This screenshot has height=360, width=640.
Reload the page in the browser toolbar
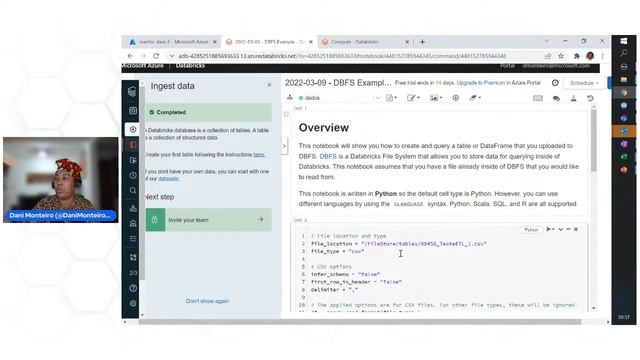(156, 56)
